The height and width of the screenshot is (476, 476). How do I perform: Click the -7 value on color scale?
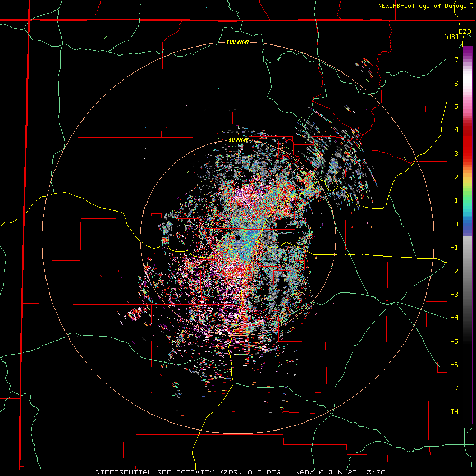(454, 388)
